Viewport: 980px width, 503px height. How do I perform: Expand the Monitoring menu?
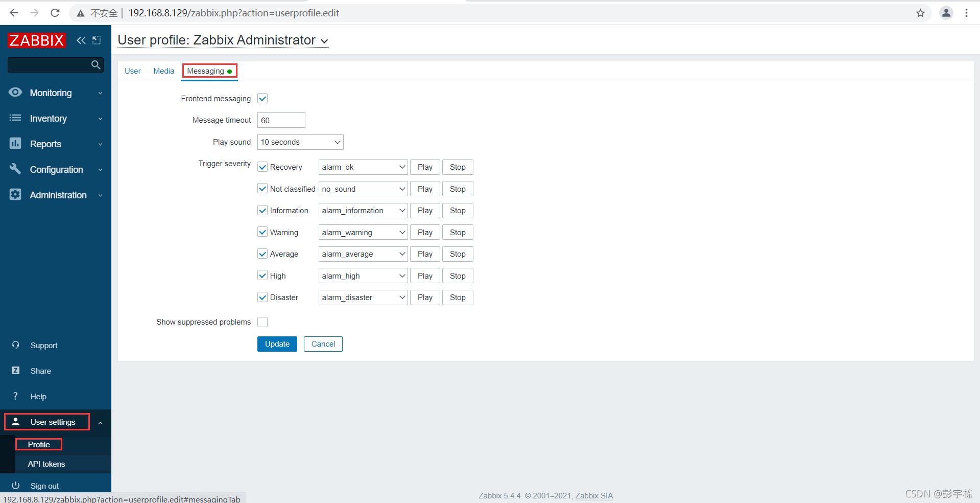click(56, 93)
